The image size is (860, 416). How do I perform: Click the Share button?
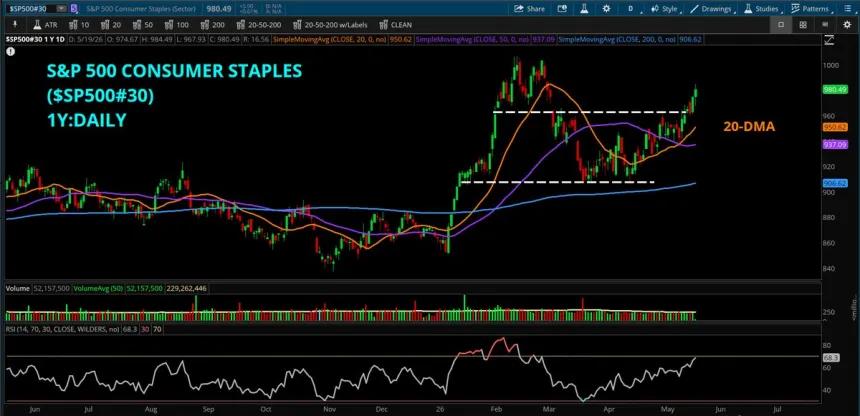(530, 9)
